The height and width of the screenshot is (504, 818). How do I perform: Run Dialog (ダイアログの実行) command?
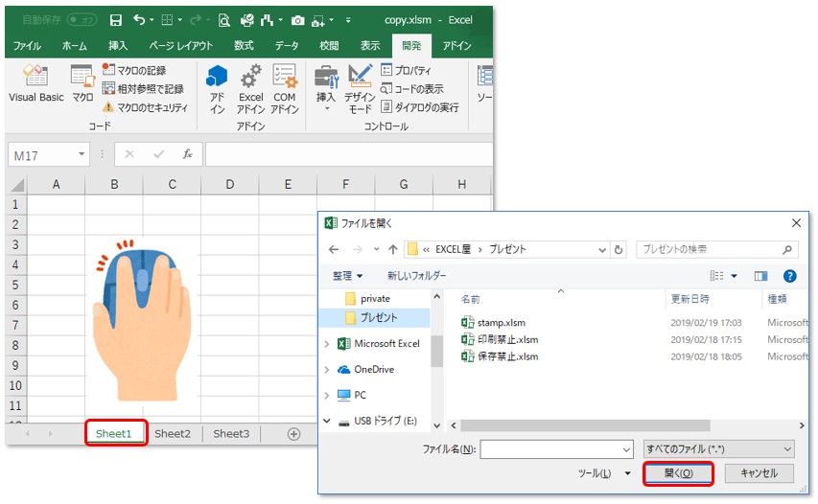(x=420, y=107)
